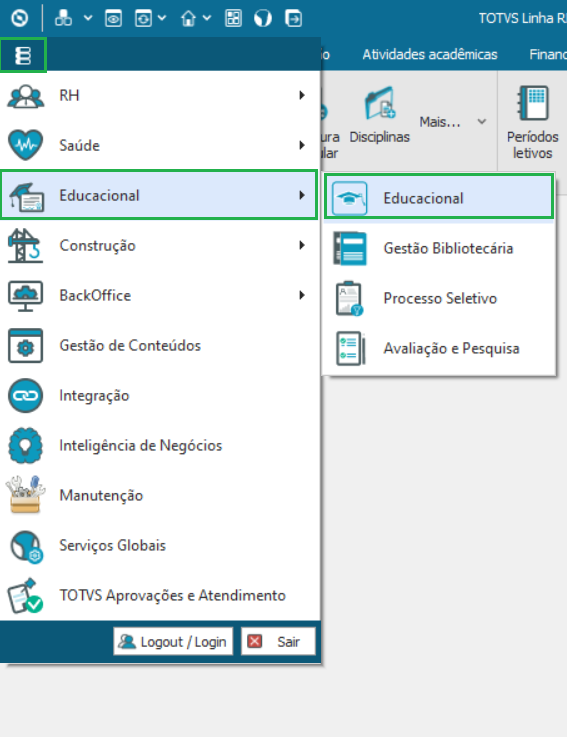567x738 pixels.
Task: Click the submenu Educacional cap icon
Action: 349,198
